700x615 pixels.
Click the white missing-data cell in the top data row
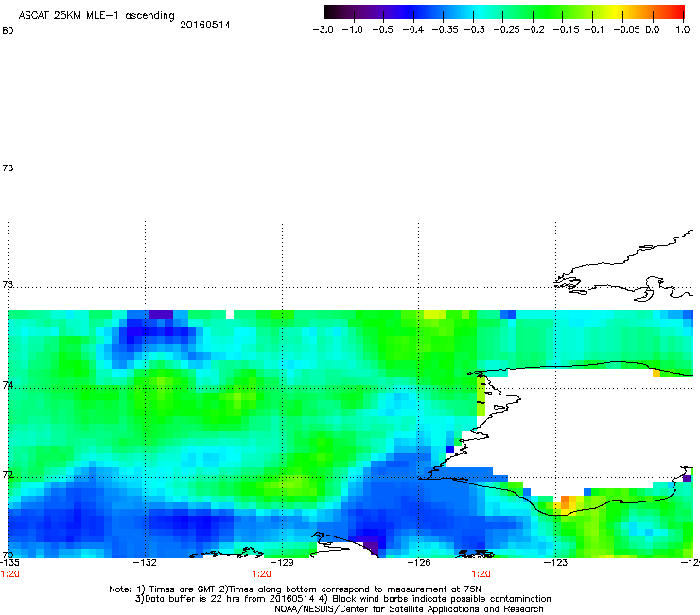[x=230, y=314]
